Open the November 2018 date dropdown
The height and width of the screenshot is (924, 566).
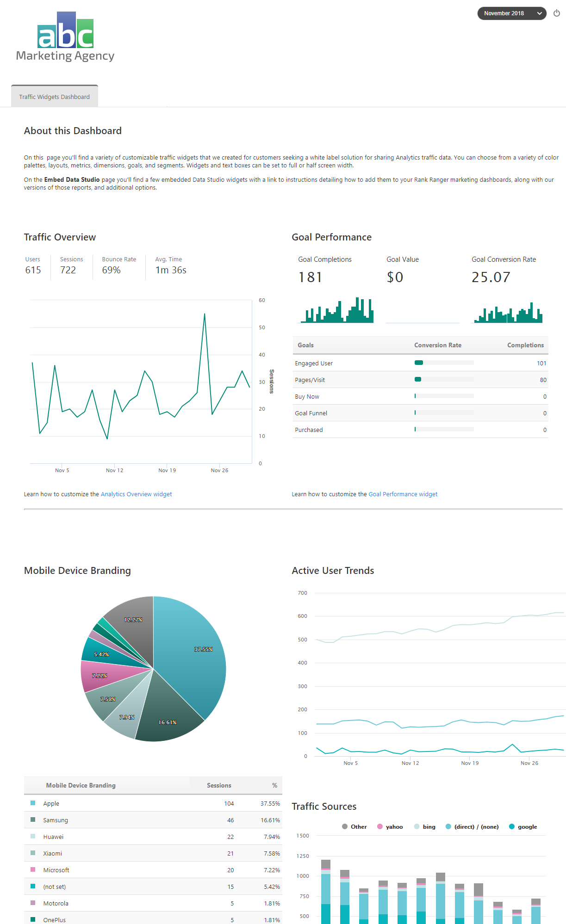[x=511, y=13]
